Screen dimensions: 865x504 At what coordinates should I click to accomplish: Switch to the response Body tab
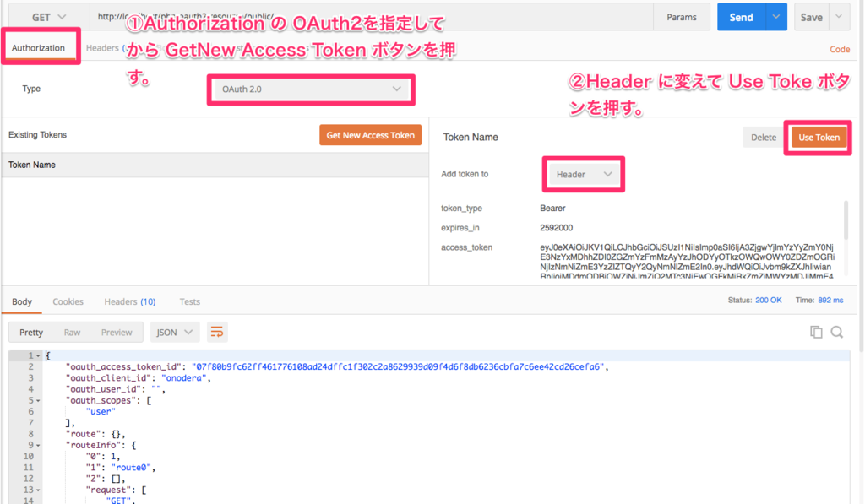point(22,301)
